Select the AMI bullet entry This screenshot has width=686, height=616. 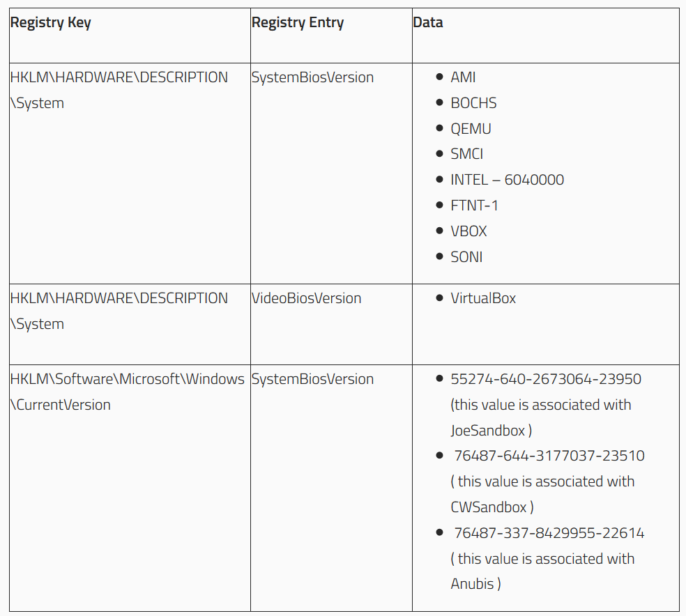[x=463, y=77]
